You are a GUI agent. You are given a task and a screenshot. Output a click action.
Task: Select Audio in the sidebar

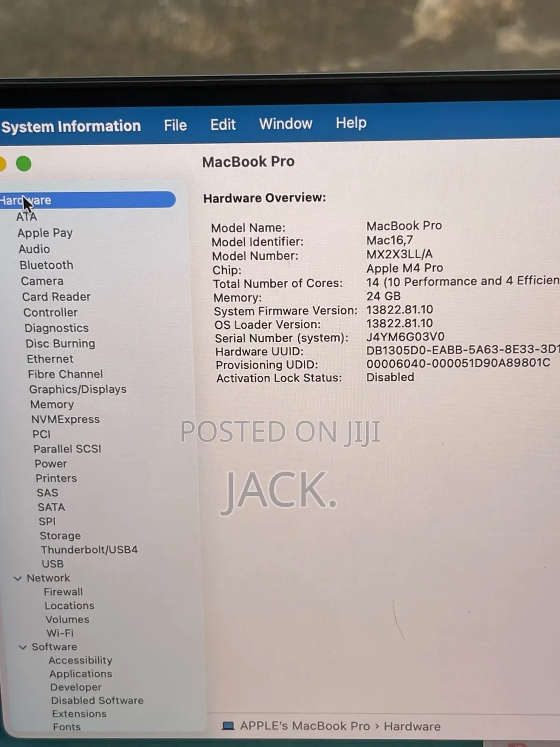35,249
